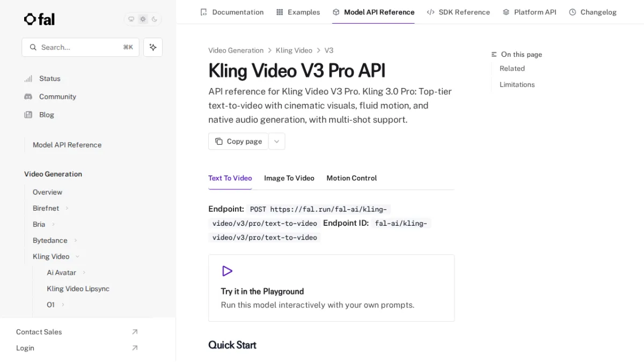
Task: Click the Examples grid icon
Action: (x=280, y=12)
